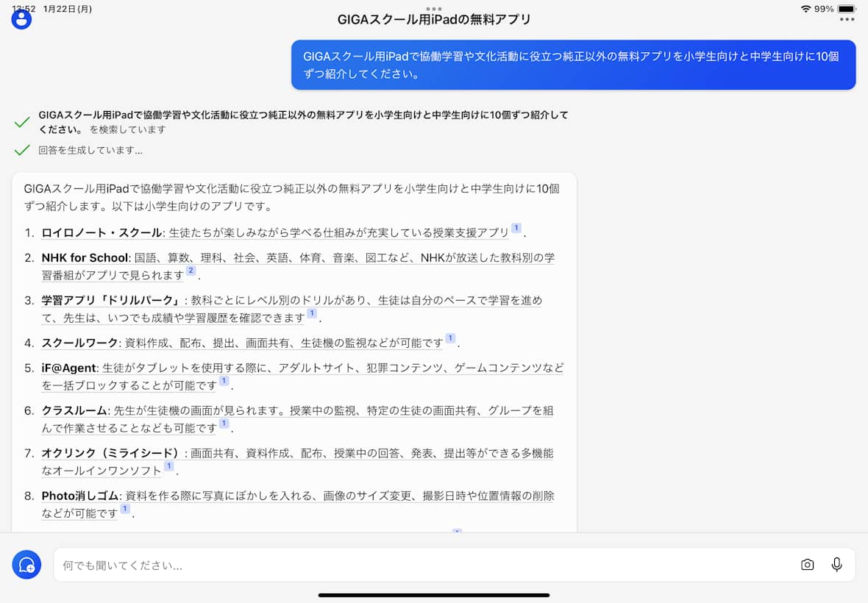Tap the battery status indicator
Screen dimensions: 868x603
[x=846, y=9]
